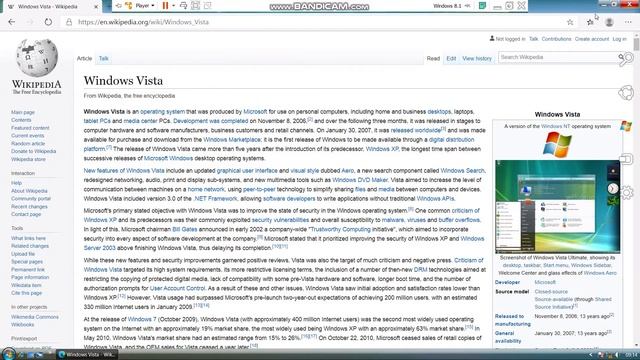Click the fullscreen mode toolbar icon
Image resolution: width=640 pixels, height=360 pixels.
[196, 6]
